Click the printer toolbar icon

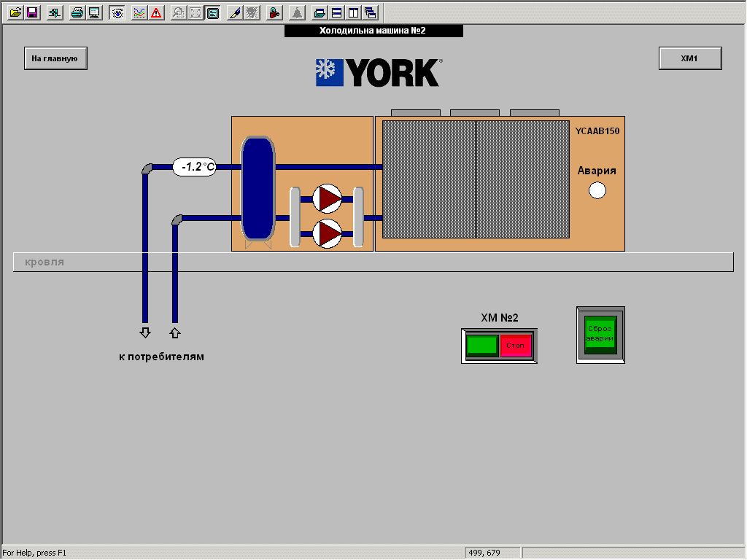(x=77, y=13)
